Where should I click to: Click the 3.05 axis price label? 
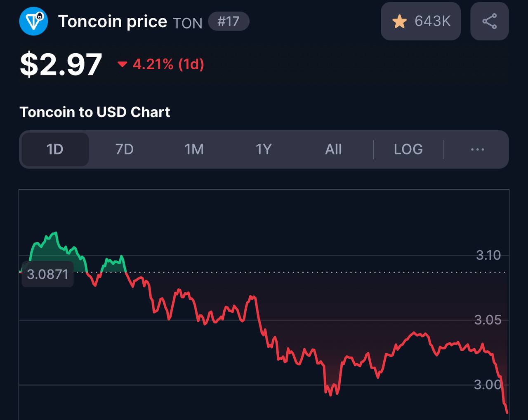(488, 320)
